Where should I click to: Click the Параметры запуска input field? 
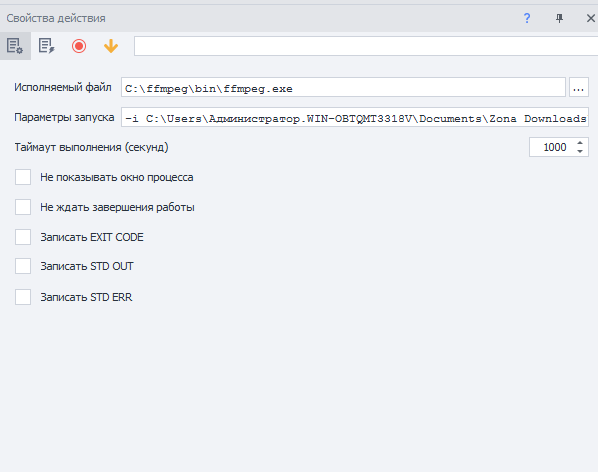click(x=355, y=117)
